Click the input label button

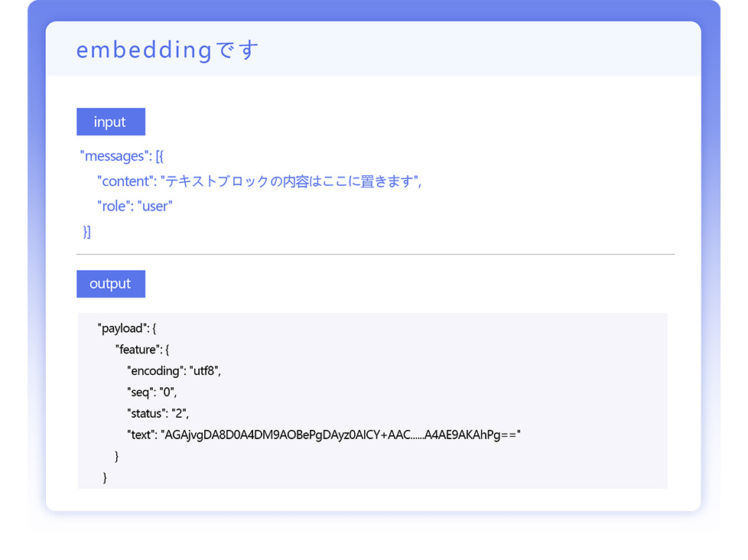point(111,122)
